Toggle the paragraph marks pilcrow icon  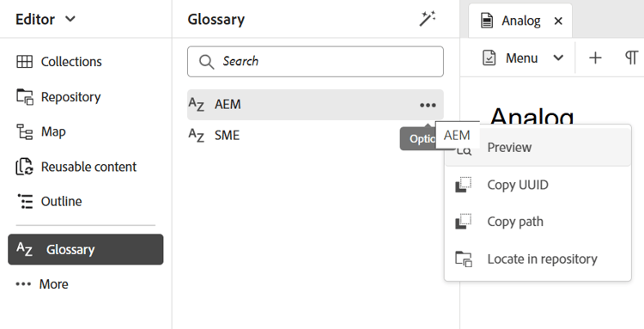[631, 58]
